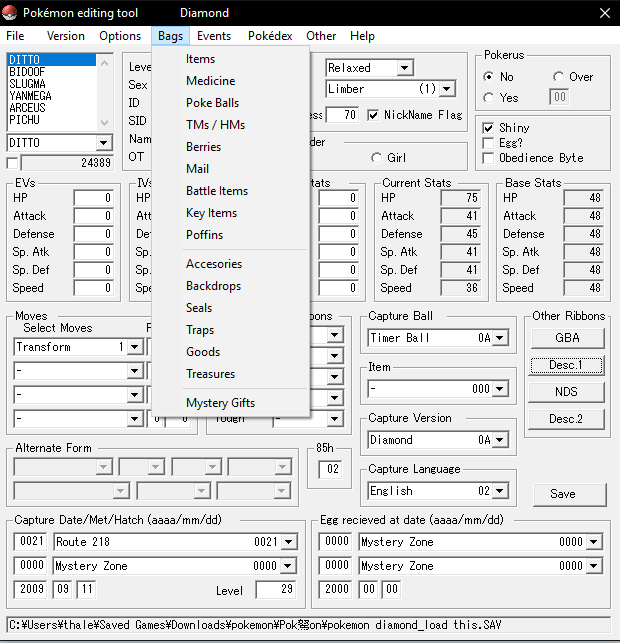Open the DITTO species combo box

pyautogui.click(x=103, y=143)
